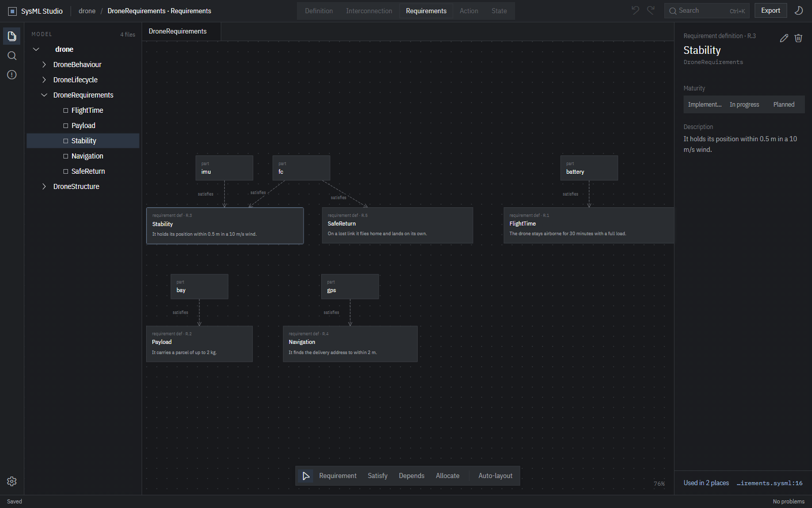The width and height of the screenshot is (812, 508).
Task: Choose the Allocate relation tool
Action: pyautogui.click(x=448, y=476)
